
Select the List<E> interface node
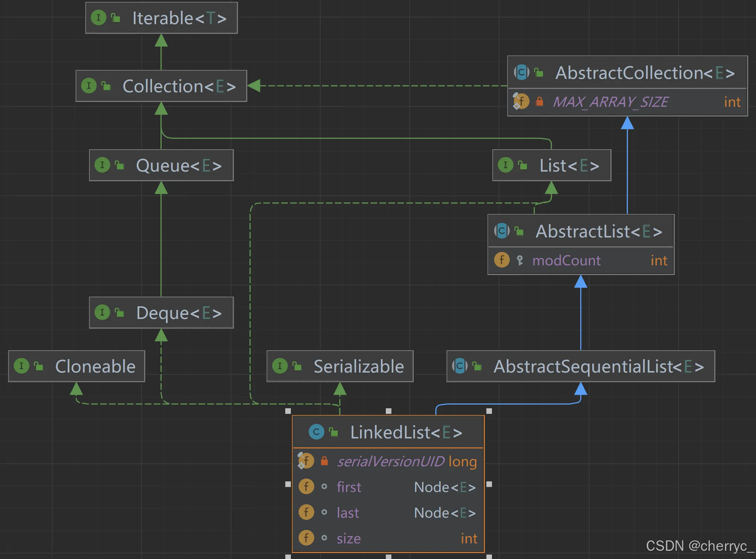[551, 165]
